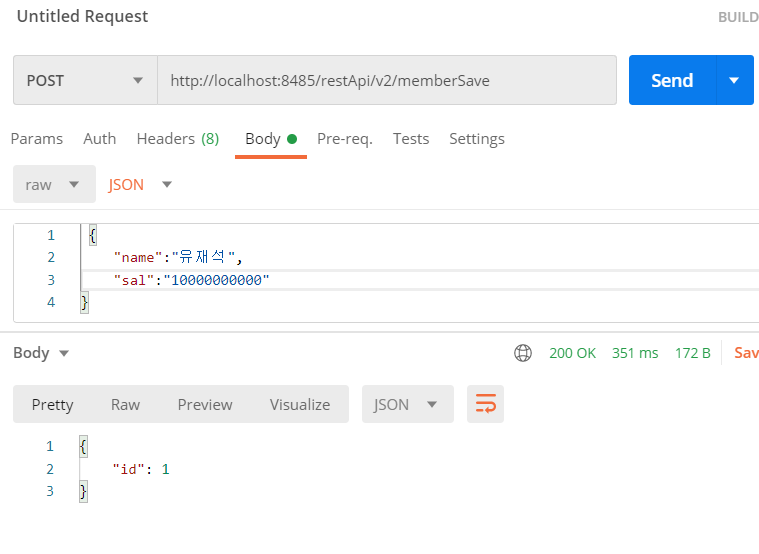This screenshot has height=554, width=759.
Task: Open the Tests tab
Action: (x=410, y=139)
